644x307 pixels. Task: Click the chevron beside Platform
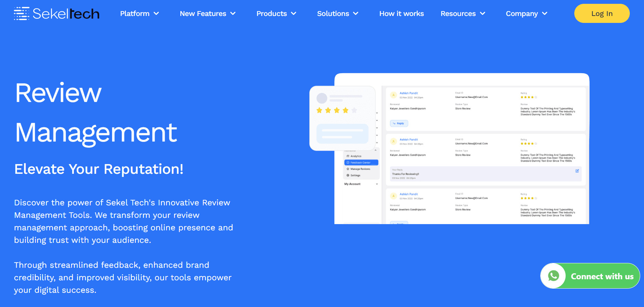(x=156, y=14)
